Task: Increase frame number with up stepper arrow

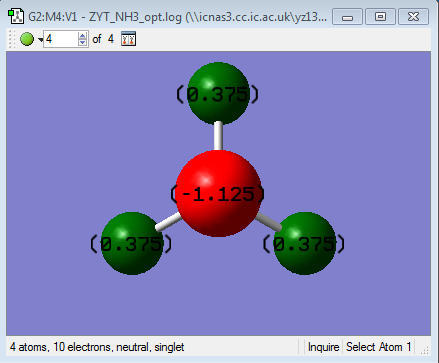Action: click(x=83, y=35)
